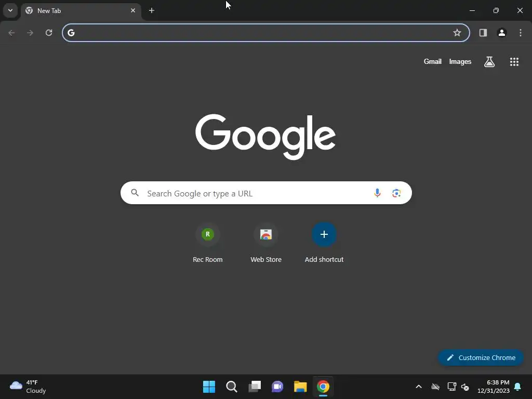Show hidden system tray icons
The image size is (532, 399).
(419, 387)
